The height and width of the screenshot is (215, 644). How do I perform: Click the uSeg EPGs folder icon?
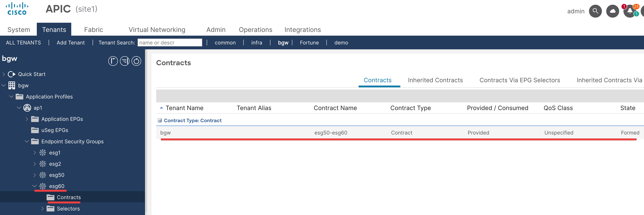[x=35, y=130]
